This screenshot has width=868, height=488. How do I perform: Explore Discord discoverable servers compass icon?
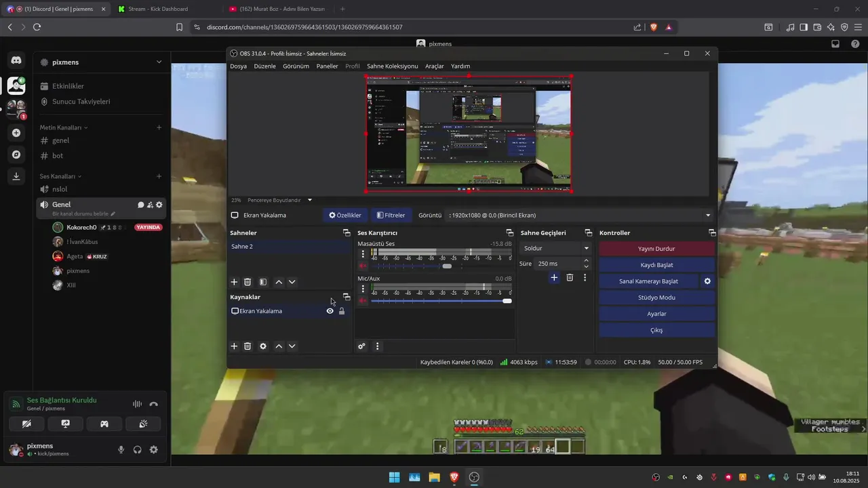coord(16,155)
